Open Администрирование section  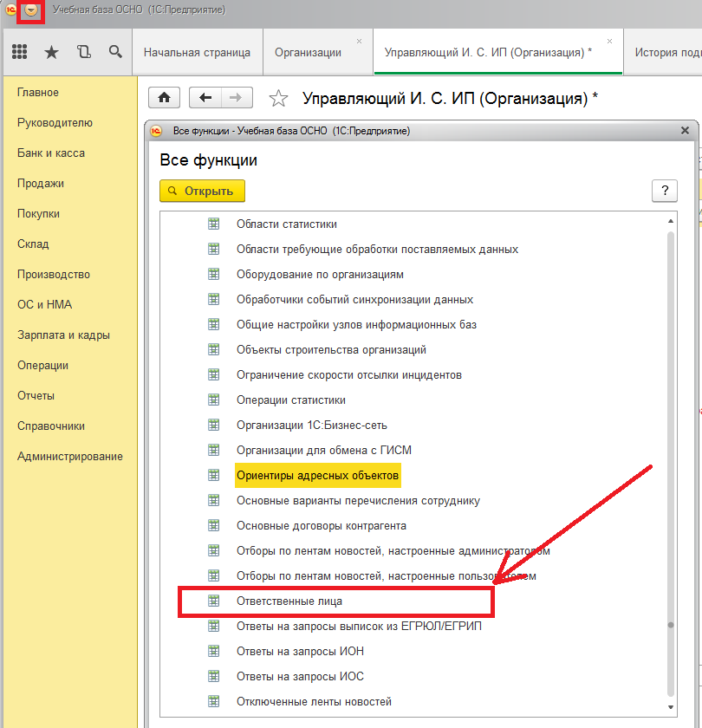(70, 457)
